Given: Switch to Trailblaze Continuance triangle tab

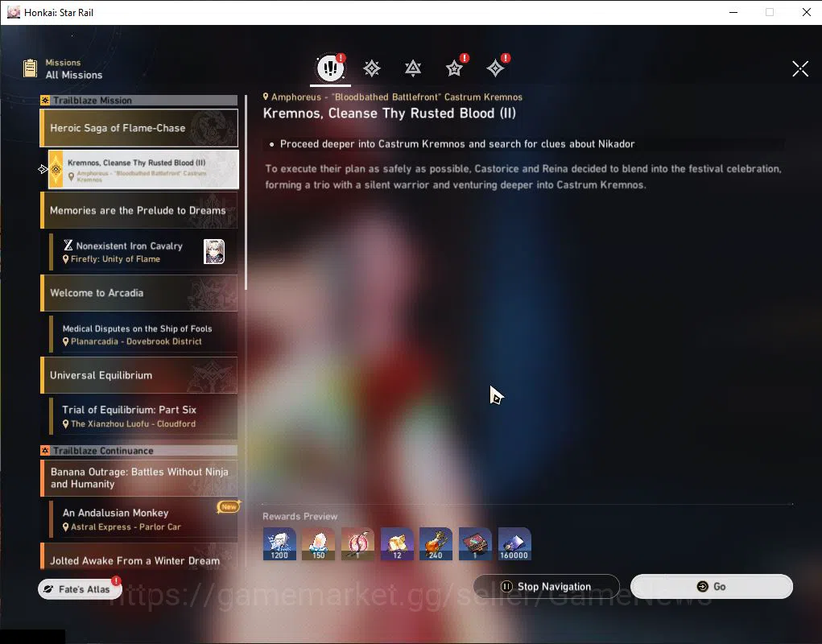Looking at the screenshot, I should pos(413,68).
